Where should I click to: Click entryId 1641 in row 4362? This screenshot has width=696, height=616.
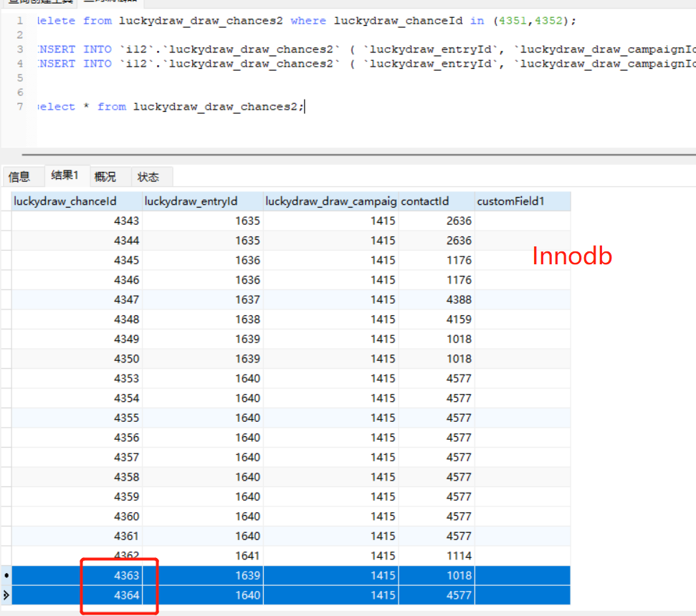pos(203,556)
